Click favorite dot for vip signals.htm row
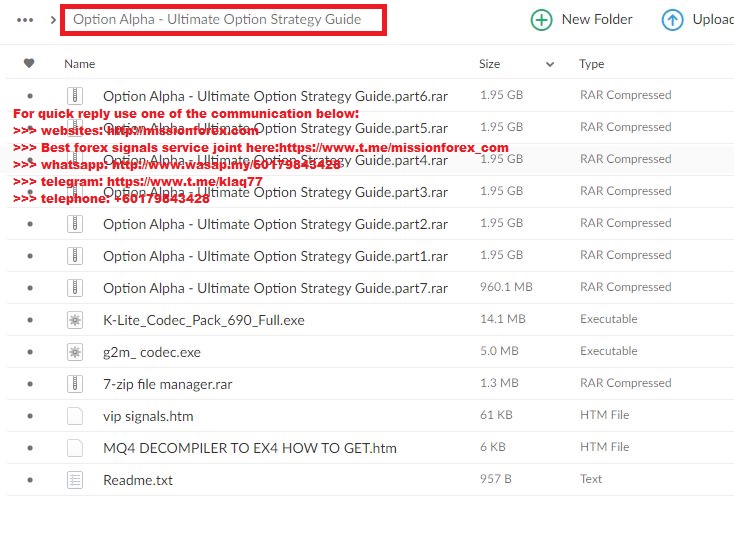Viewport: 734px width, 549px height. point(30,416)
